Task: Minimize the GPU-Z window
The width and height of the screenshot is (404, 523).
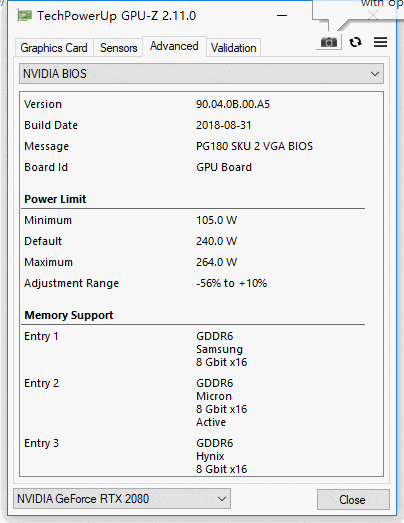Action: click(282, 16)
